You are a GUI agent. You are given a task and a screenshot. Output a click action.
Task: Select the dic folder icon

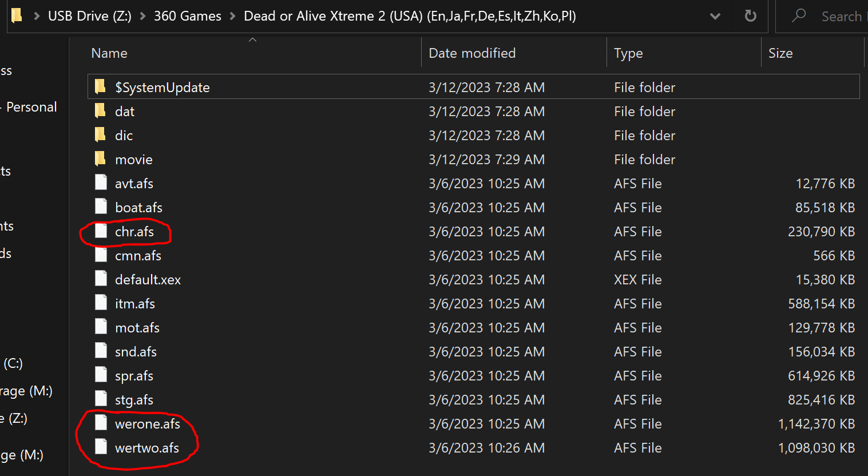pos(100,134)
